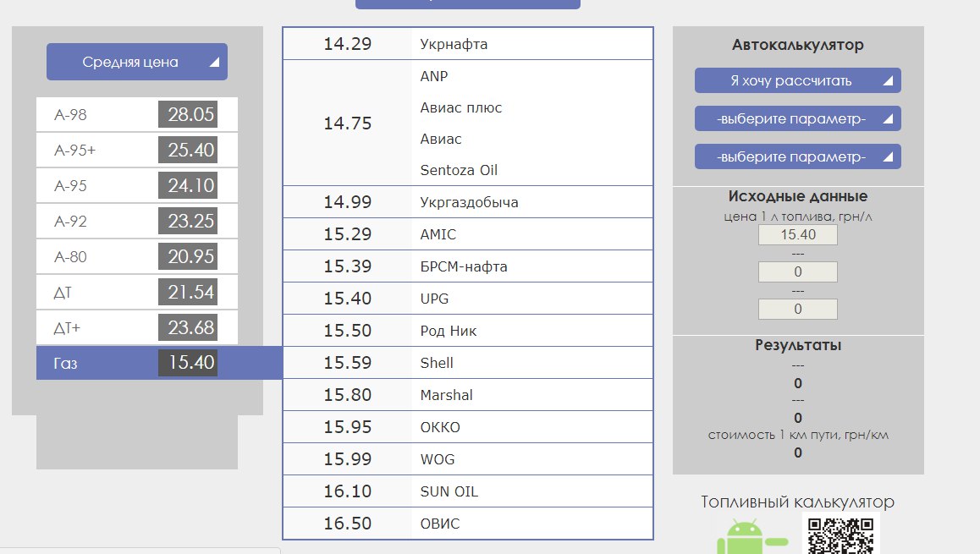Click the 14.29 price cell
980x554 pixels.
coord(348,44)
